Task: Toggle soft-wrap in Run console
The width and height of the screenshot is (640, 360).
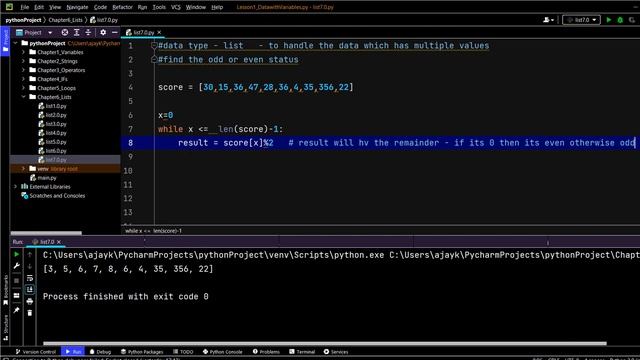Action: 30,278
